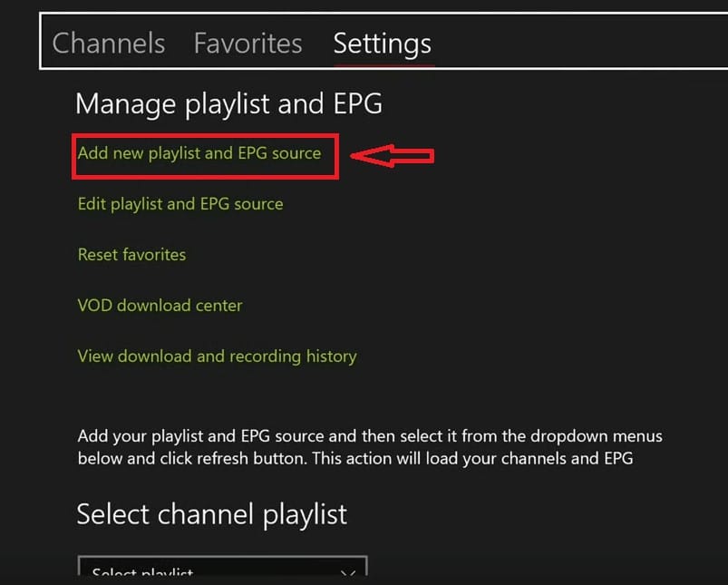Select the Settings tab

381,43
